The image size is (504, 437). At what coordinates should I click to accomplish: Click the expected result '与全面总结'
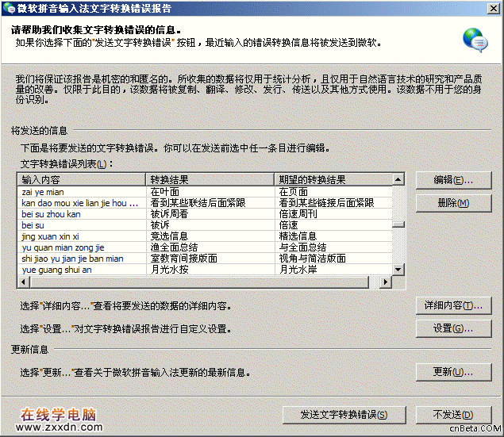click(302, 247)
